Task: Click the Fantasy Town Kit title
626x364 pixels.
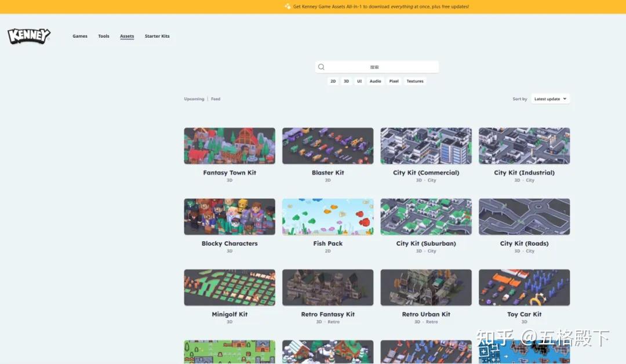Action: coord(230,173)
